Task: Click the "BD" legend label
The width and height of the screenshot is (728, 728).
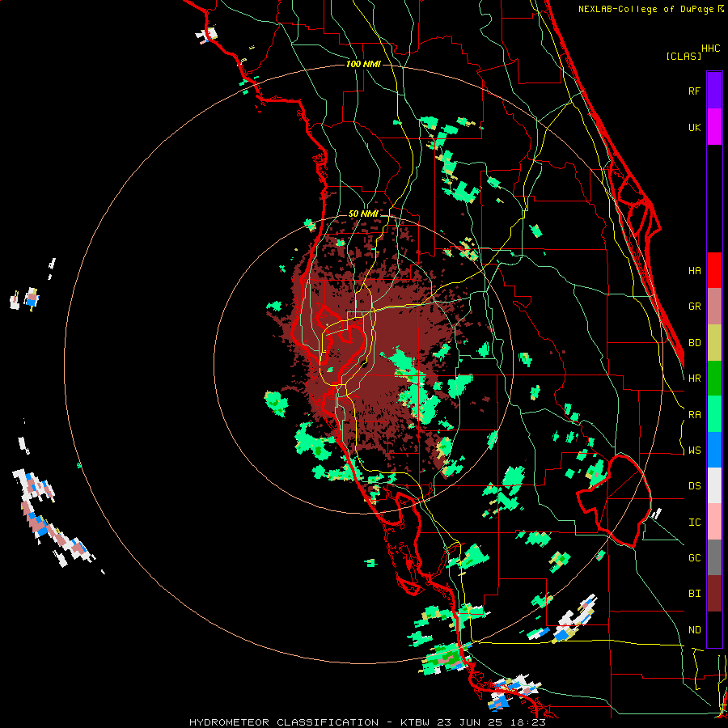Action: pos(694,343)
